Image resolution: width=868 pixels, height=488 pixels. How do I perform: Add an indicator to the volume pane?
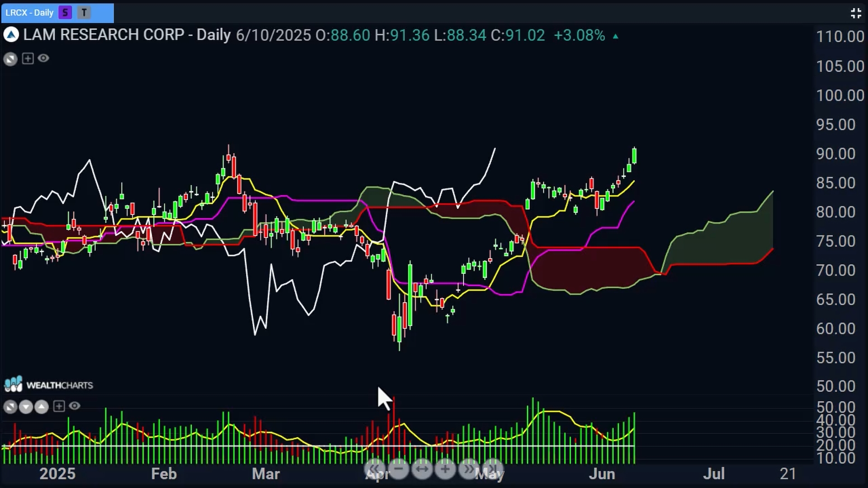[59, 406]
